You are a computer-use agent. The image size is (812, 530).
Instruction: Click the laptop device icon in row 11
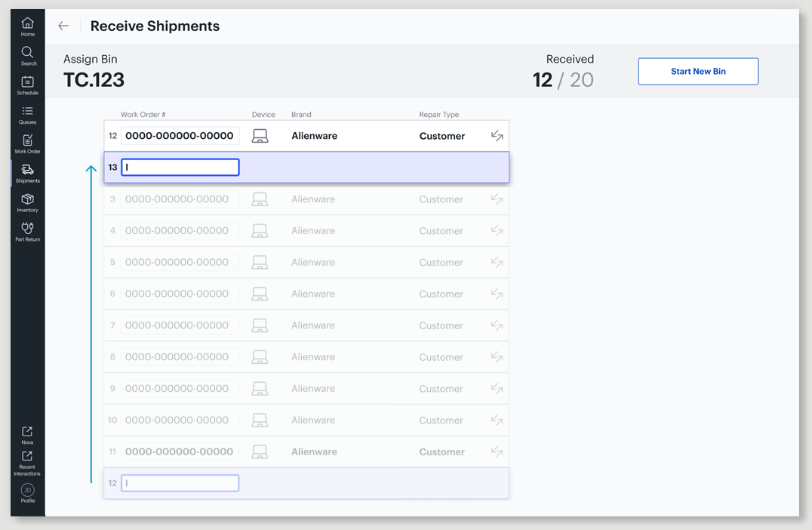pyautogui.click(x=260, y=452)
